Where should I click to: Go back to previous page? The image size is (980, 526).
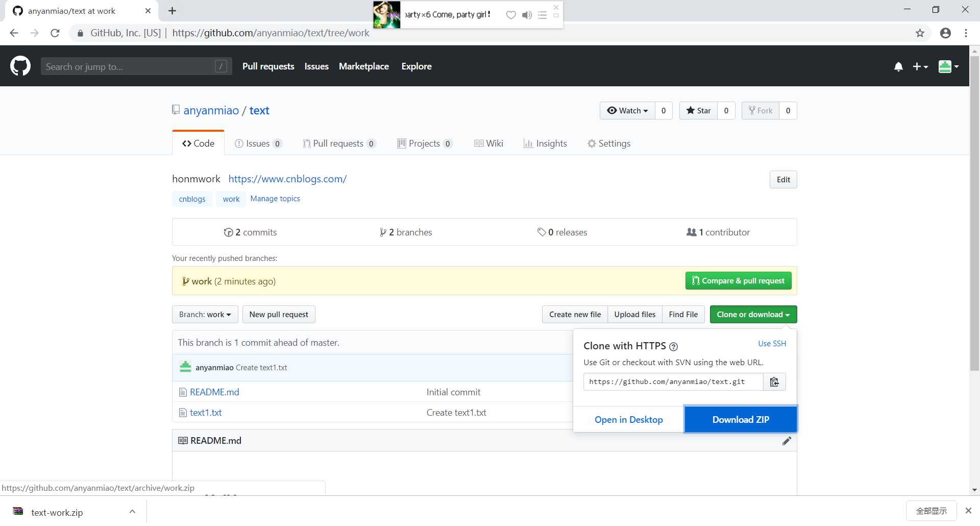tap(14, 33)
